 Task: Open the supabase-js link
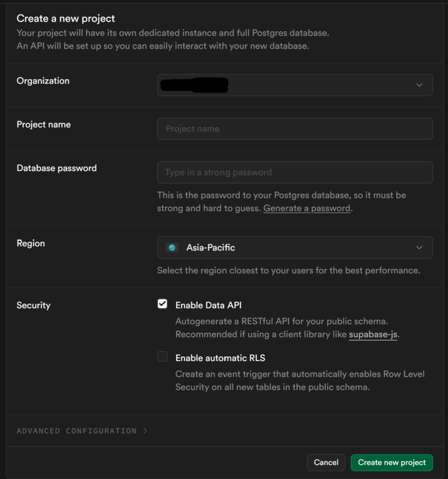point(373,334)
